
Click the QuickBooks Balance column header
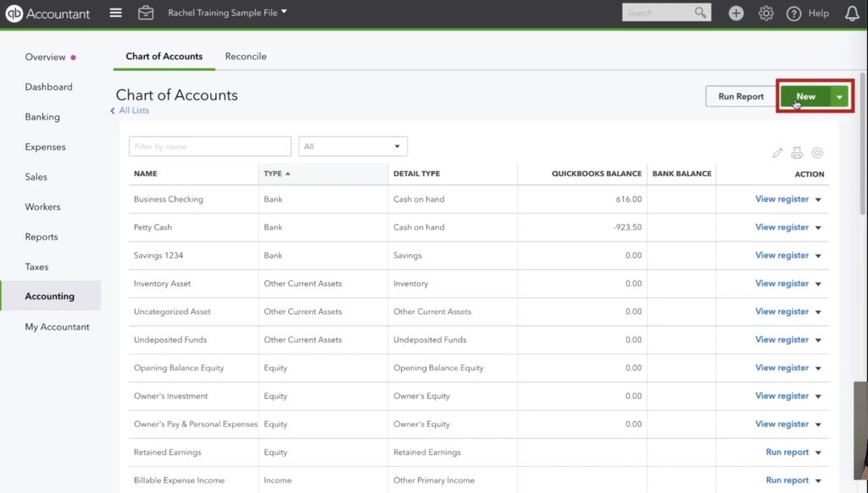[x=597, y=174]
